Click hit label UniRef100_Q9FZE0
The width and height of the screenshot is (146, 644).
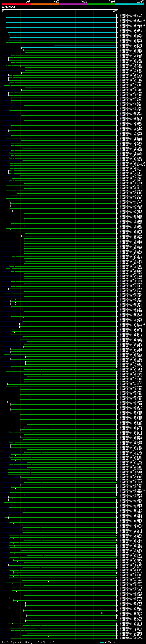tap(131, 540)
